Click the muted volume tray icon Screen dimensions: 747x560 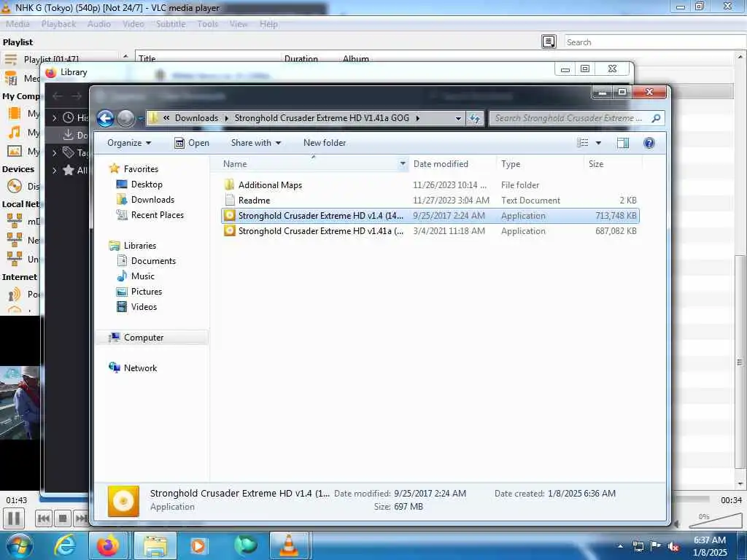point(673,547)
